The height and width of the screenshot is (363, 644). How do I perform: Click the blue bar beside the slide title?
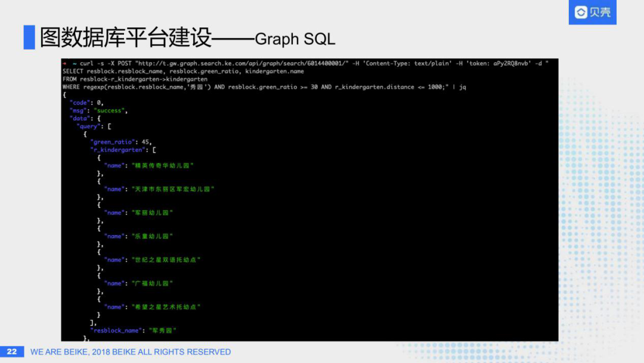point(29,38)
